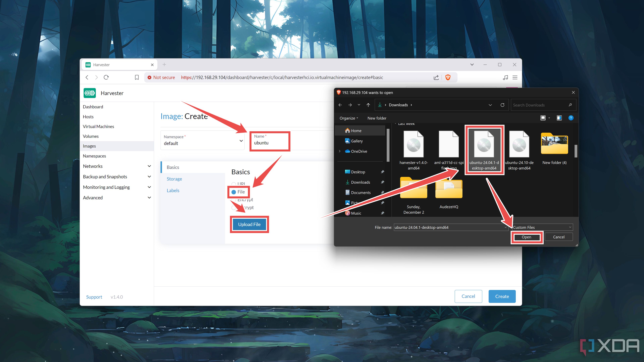
Task: Open Brave Shields lion icon
Action: [448, 77]
